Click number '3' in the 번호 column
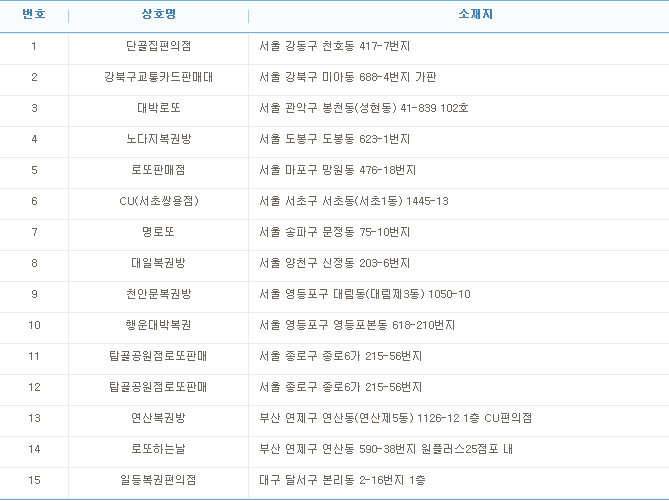 (34, 108)
